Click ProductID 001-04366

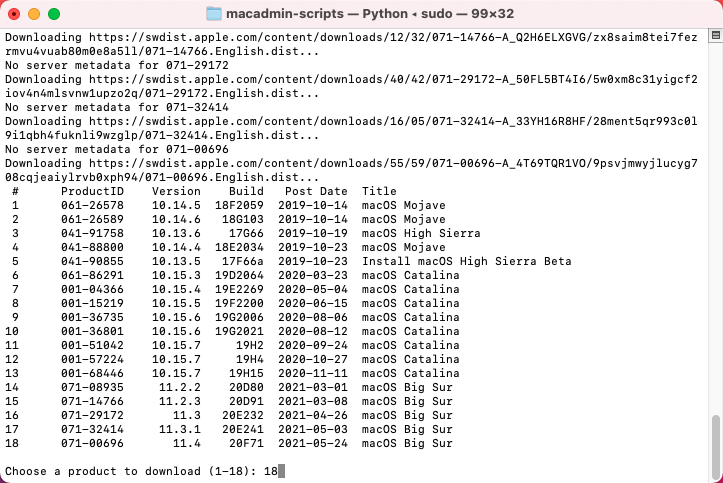92,289
